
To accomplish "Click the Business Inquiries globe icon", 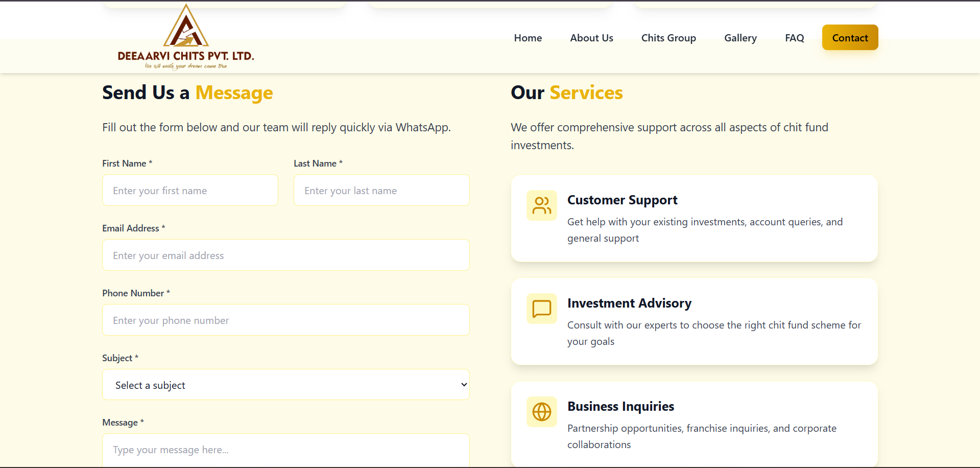I will tap(541, 412).
